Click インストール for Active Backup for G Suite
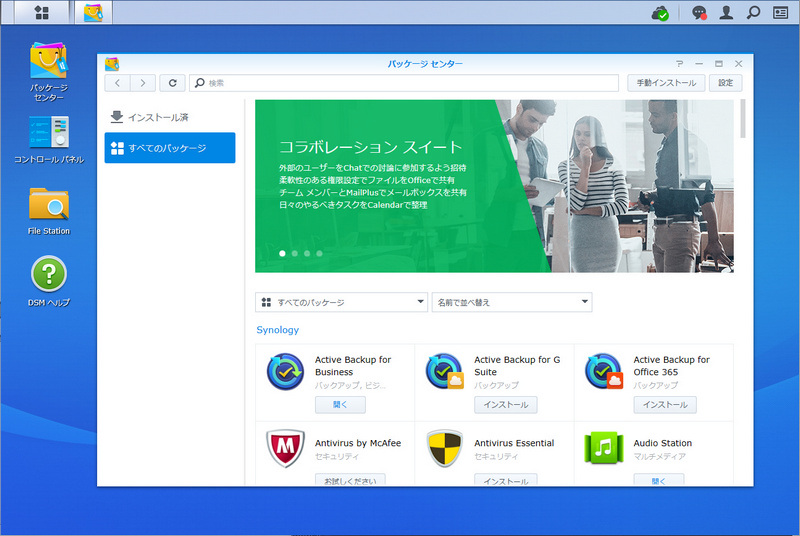Image resolution: width=800 pixels, height=536 pixels. click(506, 404)
